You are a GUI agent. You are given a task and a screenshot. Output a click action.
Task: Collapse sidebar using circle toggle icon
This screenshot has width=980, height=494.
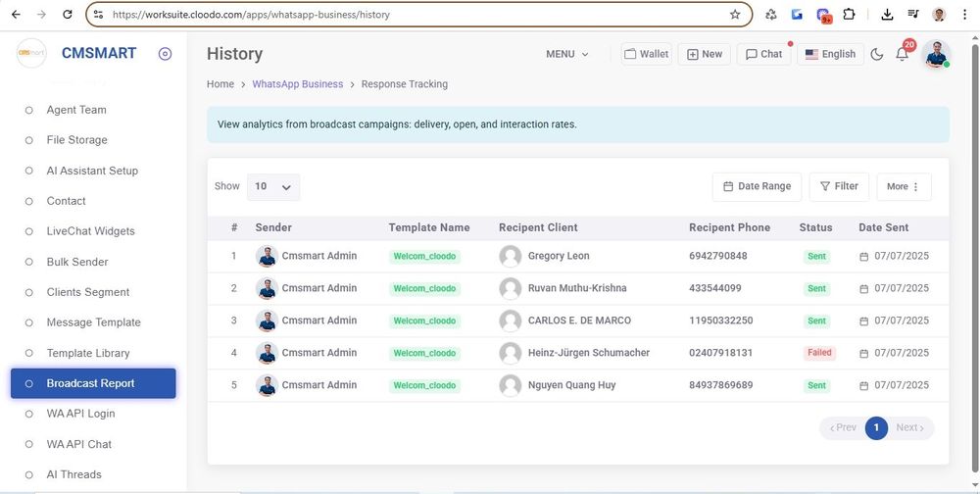pos(165,54)
